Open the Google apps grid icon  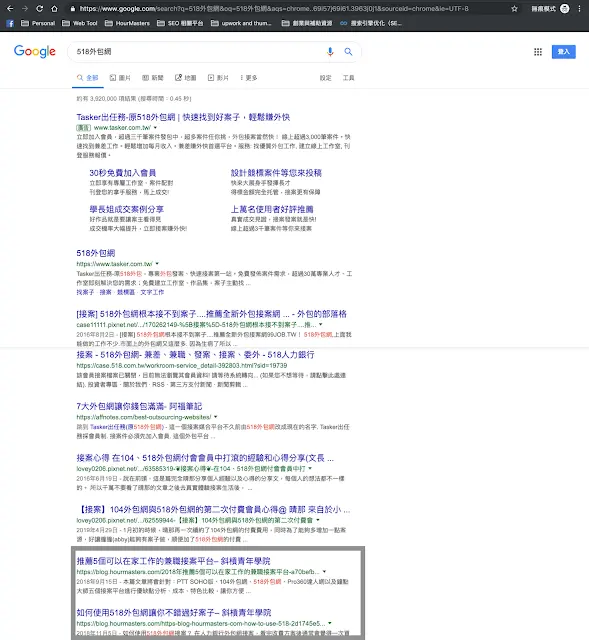tap(538, 52)
